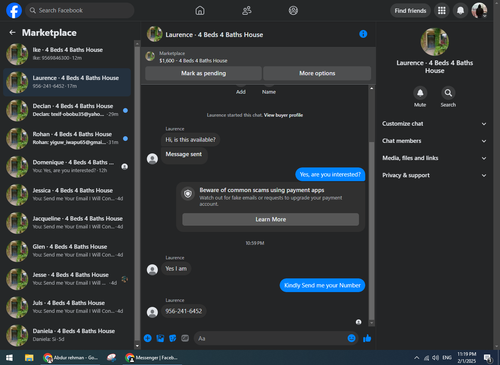Screen dimensions: 500x365
Task: Click the clock in the taskbar
Action: 467,358
